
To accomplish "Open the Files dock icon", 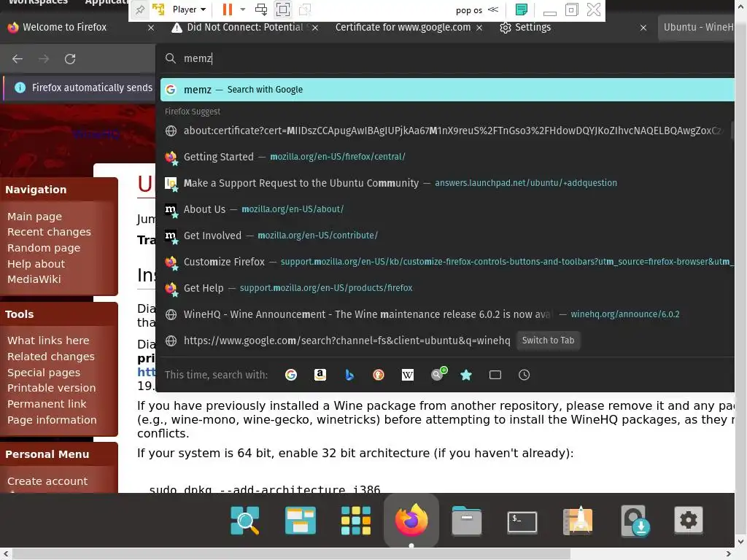I will pyautogui.click(x=466, y=521).
